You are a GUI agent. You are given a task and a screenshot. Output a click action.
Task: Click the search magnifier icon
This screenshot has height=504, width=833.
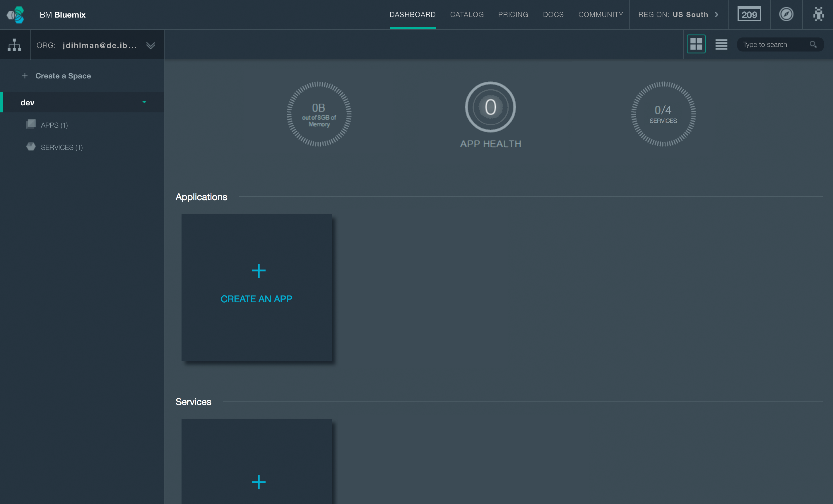click(813, 44)
